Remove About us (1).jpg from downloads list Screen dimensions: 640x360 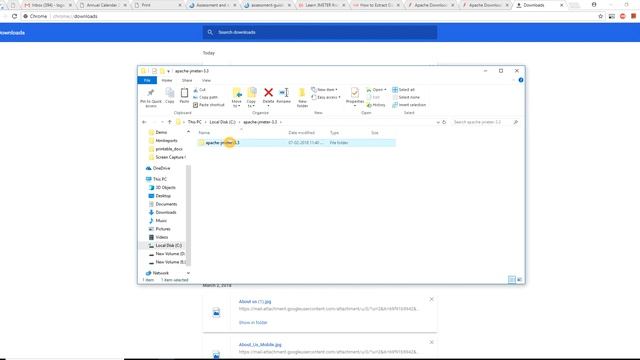431,299
